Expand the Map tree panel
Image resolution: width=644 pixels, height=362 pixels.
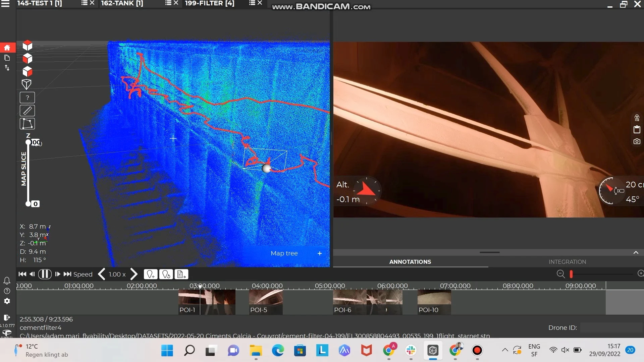pos(320,253)
